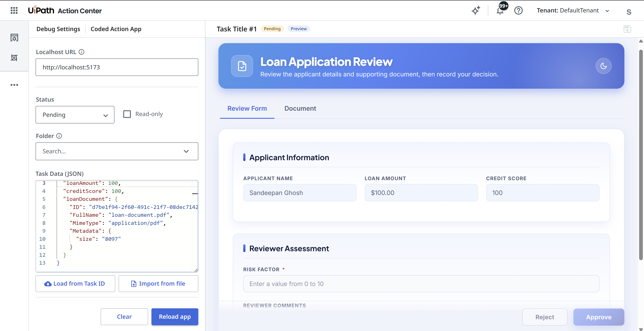This screenshot has width=644, height=331.
Task: Click the Approve button
Action: [x=599, y=317]
